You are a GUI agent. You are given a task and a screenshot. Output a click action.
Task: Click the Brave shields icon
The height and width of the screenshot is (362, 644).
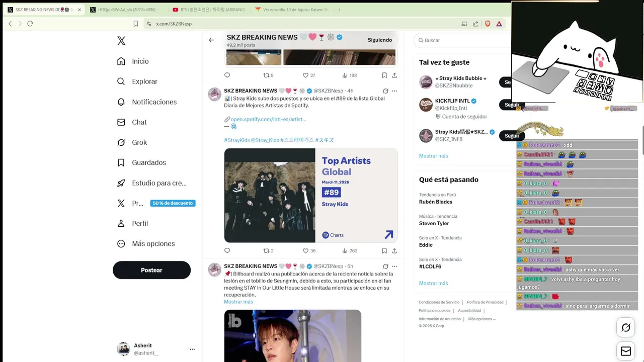pyautogui.click(x=487, y=24)
